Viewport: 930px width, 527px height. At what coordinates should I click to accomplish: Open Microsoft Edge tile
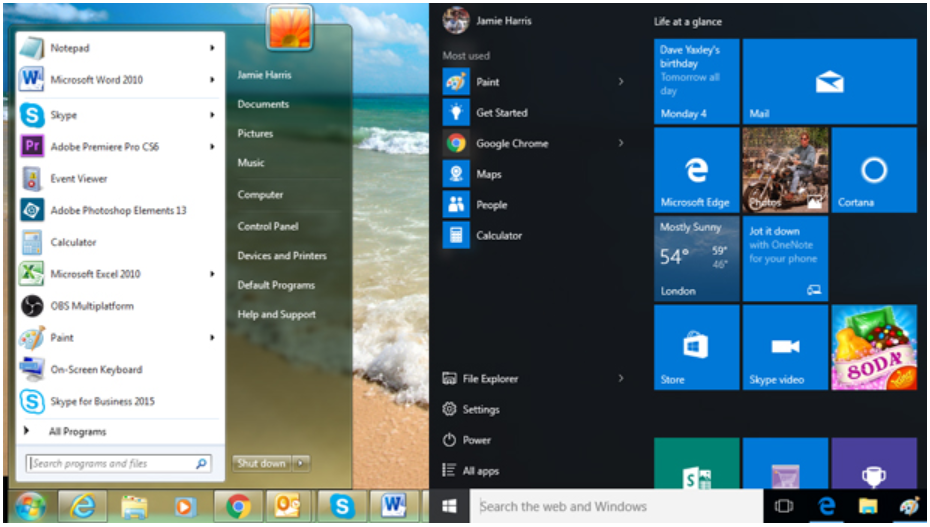pyautogui.click(x=696, y=170)
